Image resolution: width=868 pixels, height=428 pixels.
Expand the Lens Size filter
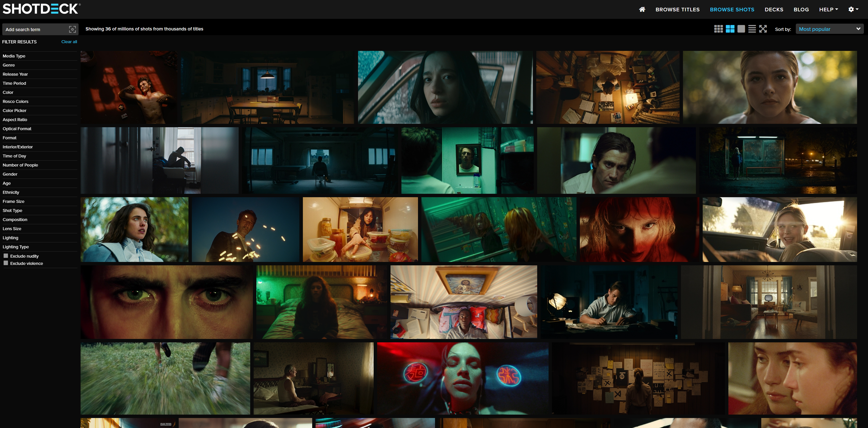coord(40,229)
